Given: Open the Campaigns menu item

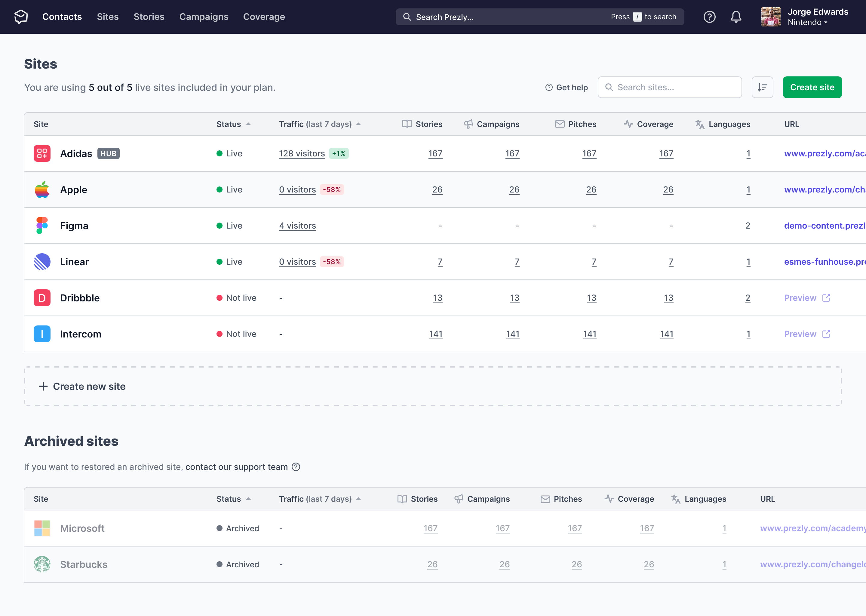Looking at the screenshot, I should pos(204,17).
